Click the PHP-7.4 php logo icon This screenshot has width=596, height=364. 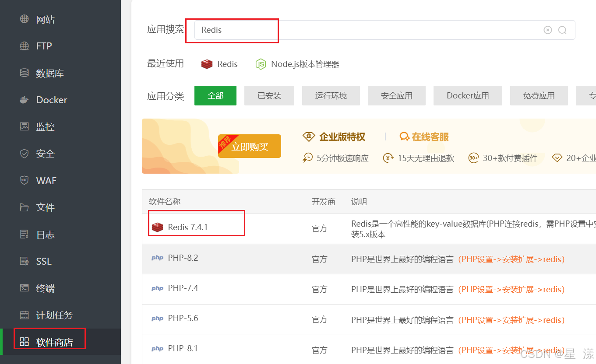157,288
